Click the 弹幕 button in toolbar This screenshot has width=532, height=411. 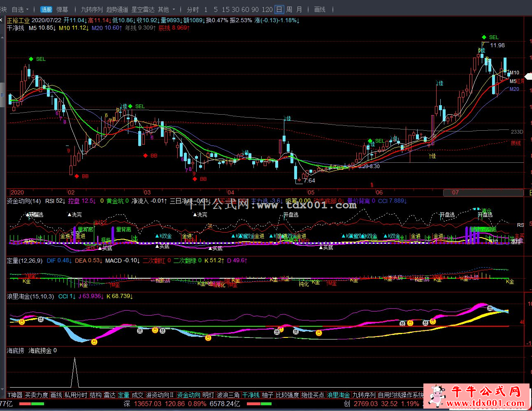point(63,9)
